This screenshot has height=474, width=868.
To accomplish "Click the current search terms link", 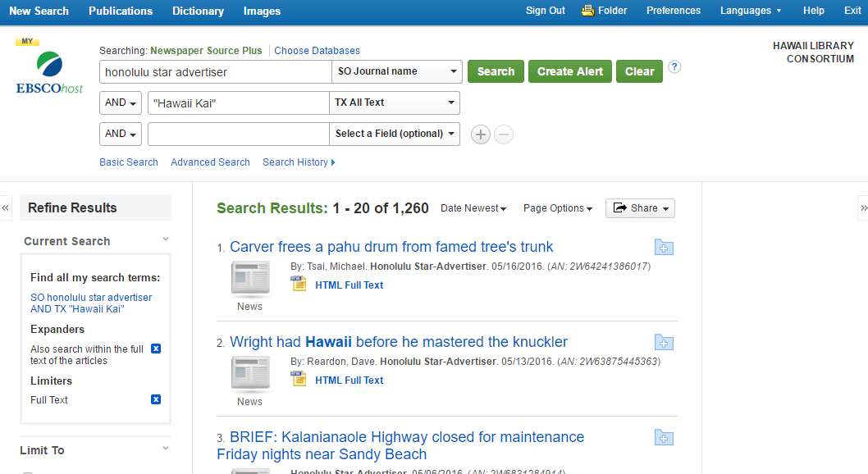I will [x=91, y=303].
